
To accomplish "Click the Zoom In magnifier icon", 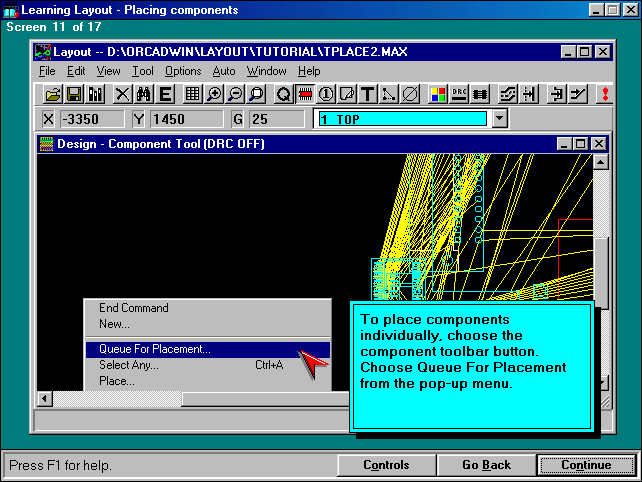I will click(x=215, y=94).
